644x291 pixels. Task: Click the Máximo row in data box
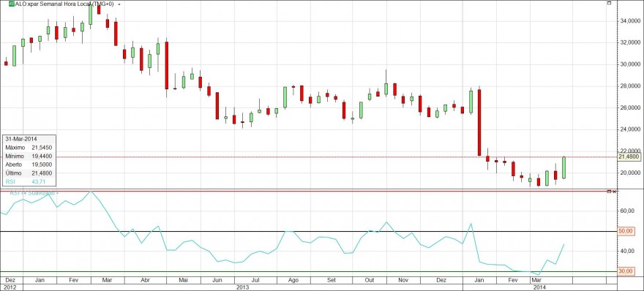[x=29, y=148]
